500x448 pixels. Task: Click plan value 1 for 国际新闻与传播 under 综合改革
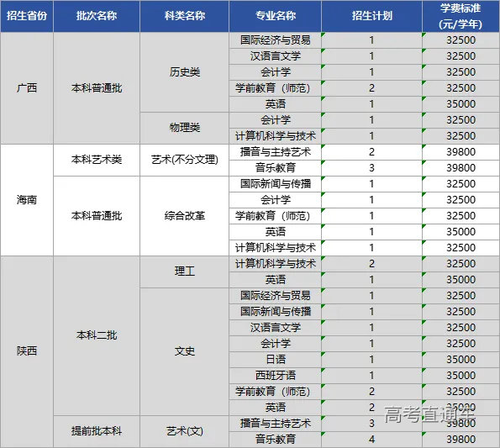pos(371,184)
